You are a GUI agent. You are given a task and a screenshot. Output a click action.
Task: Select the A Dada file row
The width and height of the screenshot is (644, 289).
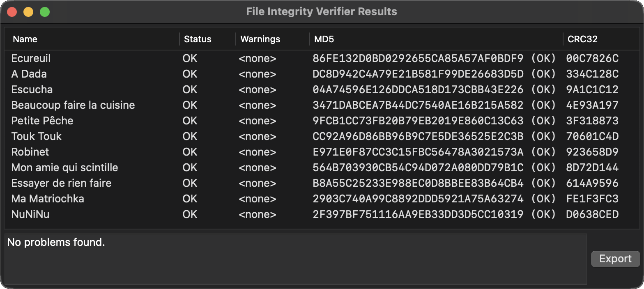(x=29, y=74)
